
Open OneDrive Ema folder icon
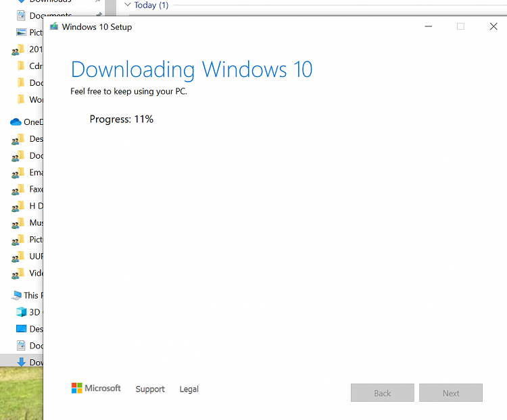[x=18, y=173]
